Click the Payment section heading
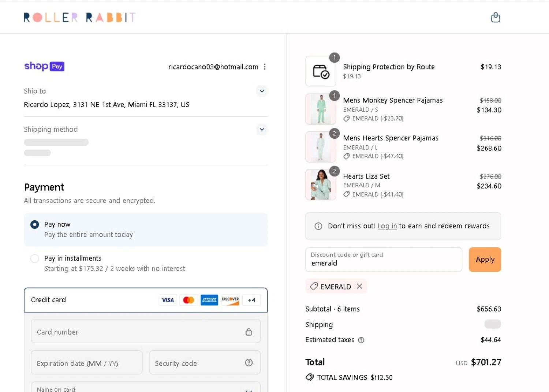Image resolution: width=549 pixels, height=392 pixels. (x=44, y=187)
